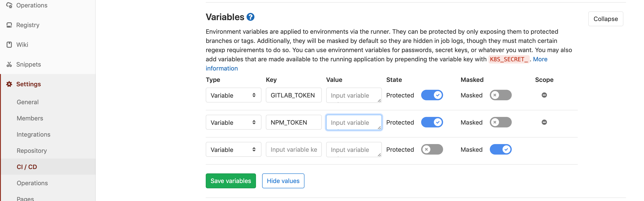Go to CI / CD settings
This screenshot has width=644, height=201.
point(27,167)
